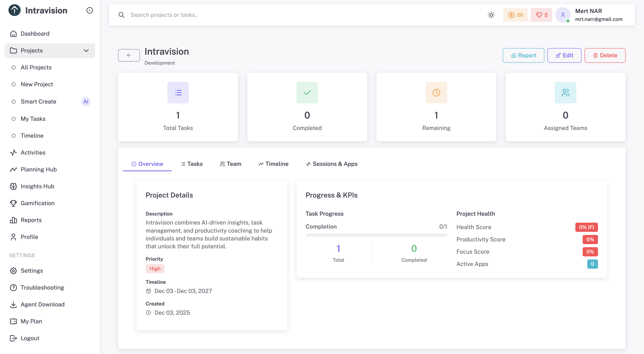Click the Planning Hub icon

pyautogui.click(x=13, y=169)
